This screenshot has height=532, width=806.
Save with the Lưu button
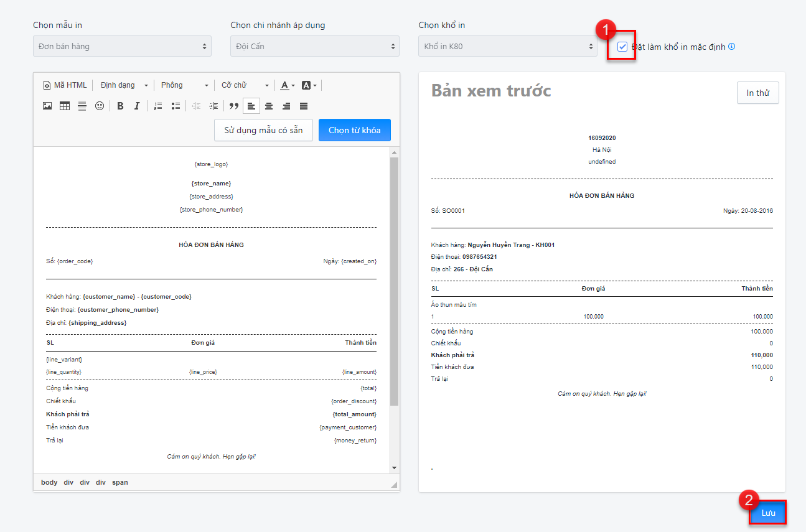click(x=768, y=513)
